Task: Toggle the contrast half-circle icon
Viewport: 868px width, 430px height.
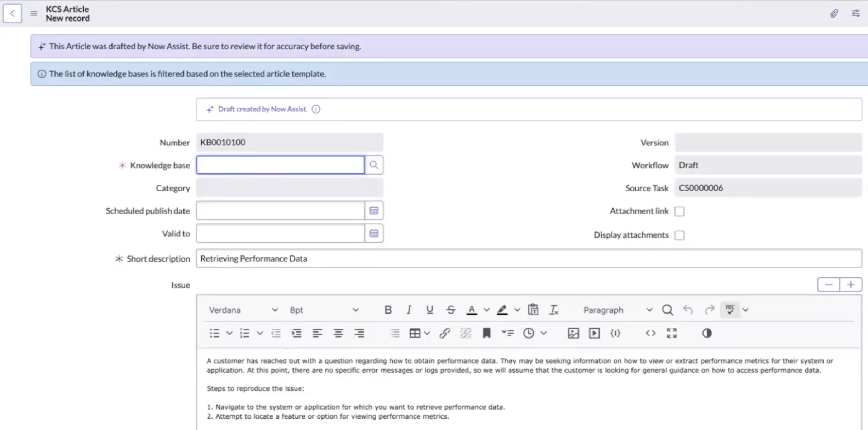Action: click(x=707, y=333)
